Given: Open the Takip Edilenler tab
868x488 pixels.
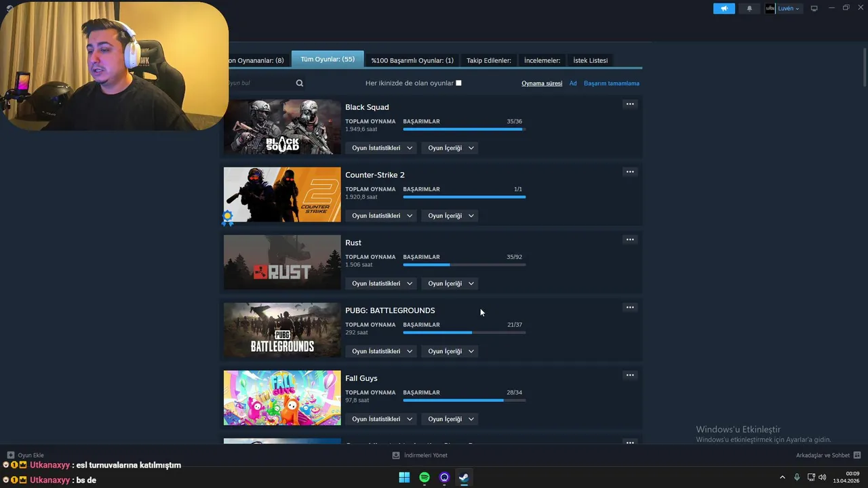Looking at the screenshot, I should click(x=489, y=60).
